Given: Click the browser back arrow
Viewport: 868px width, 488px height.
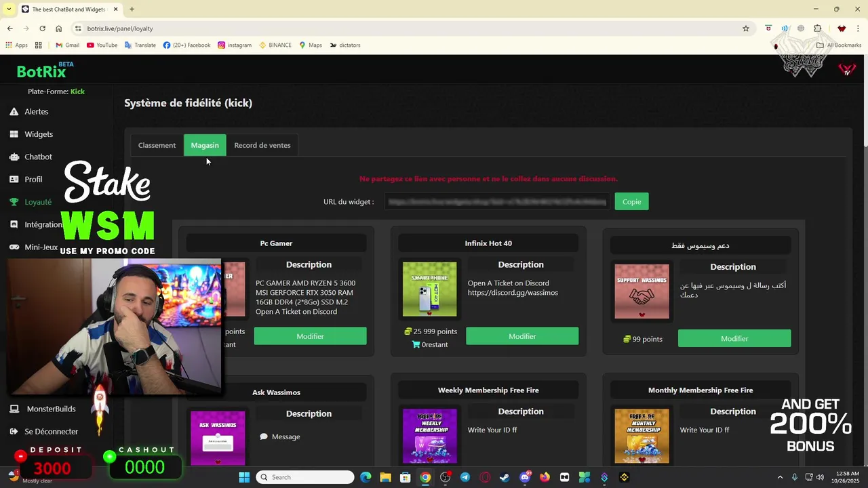Looking at the screenshot, I should point(9,28).
